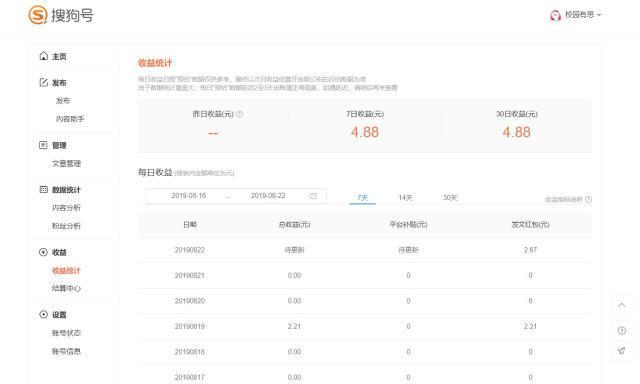This screenshot has width=640, height=384.
Task: Click scroll-to-top arrow icon
Action: 622,305
